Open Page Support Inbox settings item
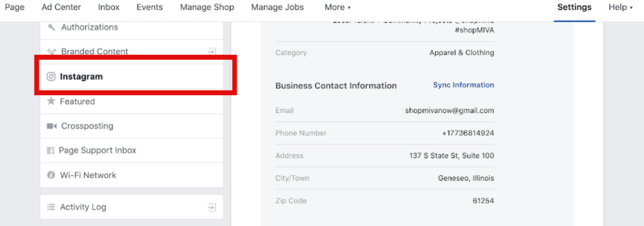Image resolution: width=644 pixels, height=226 pixels. coord(132,150)
